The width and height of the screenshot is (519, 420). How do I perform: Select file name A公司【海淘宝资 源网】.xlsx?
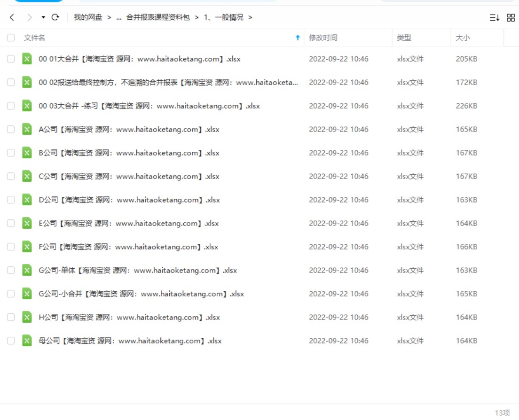click(x=129, y=129)
